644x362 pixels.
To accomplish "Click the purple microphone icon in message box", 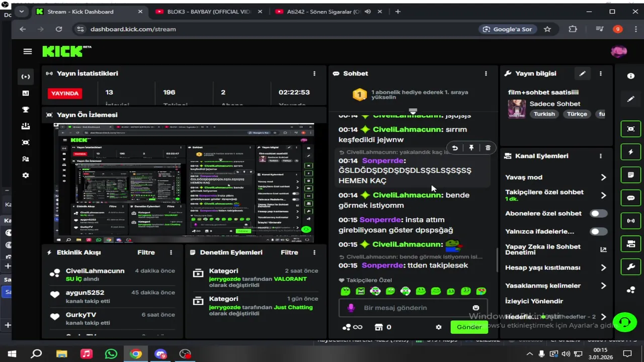I will click(x=351, y=308).
